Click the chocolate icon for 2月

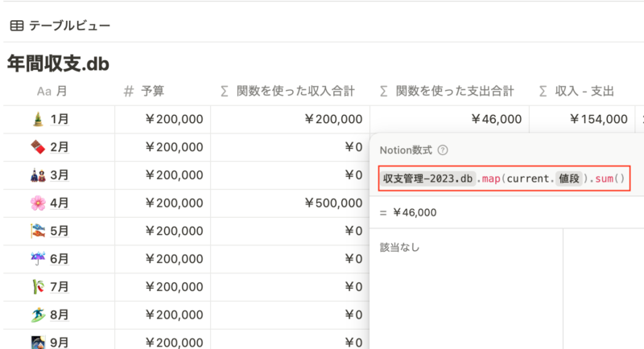point(38,147)
